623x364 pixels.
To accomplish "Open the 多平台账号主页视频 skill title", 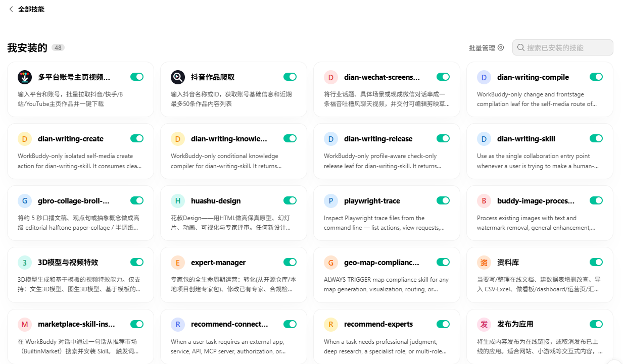I will pos(74,77).
